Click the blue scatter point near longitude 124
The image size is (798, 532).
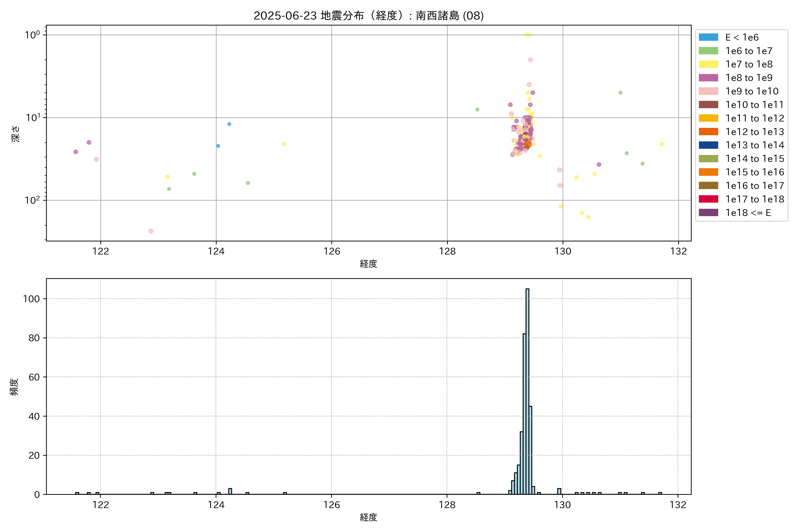[x=218, y=146]
